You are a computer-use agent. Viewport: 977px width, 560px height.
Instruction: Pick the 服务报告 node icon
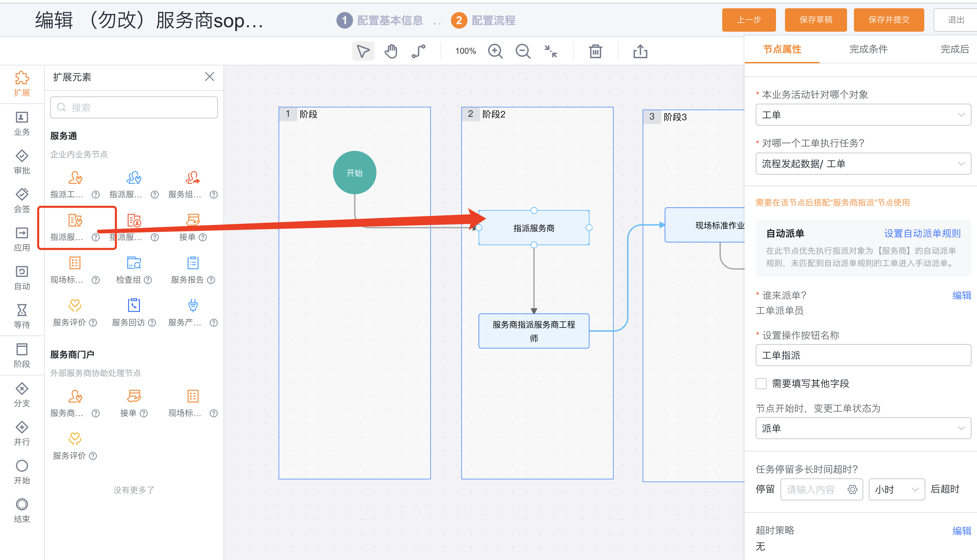[x=193, y=263]
